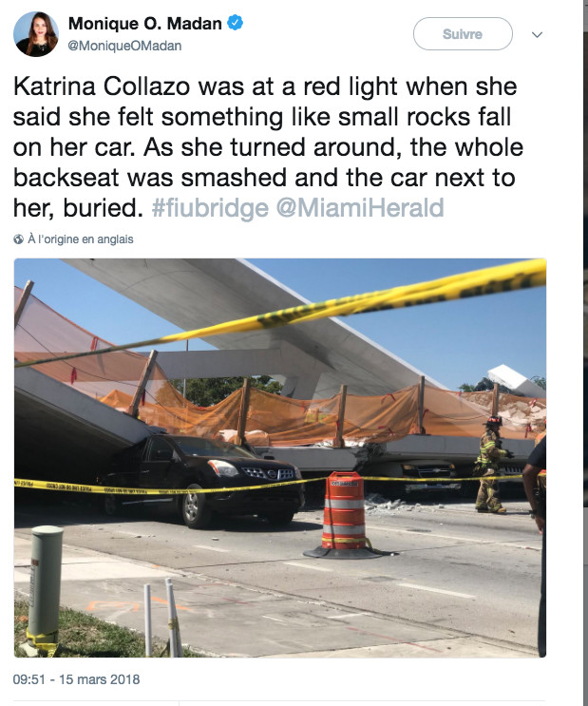588x706 pixels.
Task: Click the yellow caution tape in photo
Action: 280,316
